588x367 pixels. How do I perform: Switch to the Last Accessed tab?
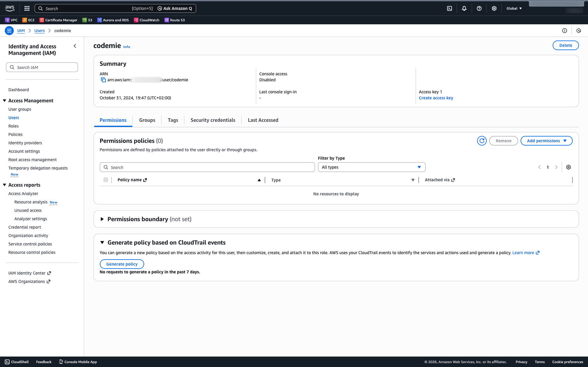(263, 120)
